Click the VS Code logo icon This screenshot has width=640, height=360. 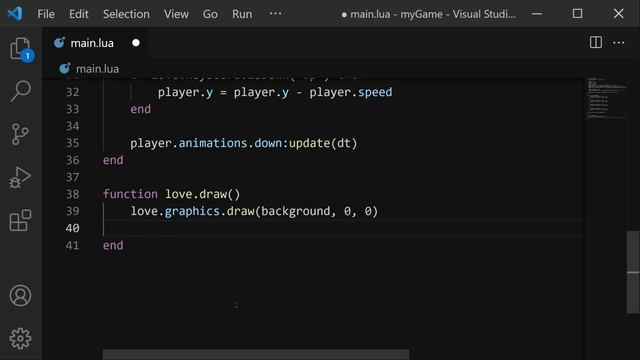click(x=15, y=14)
